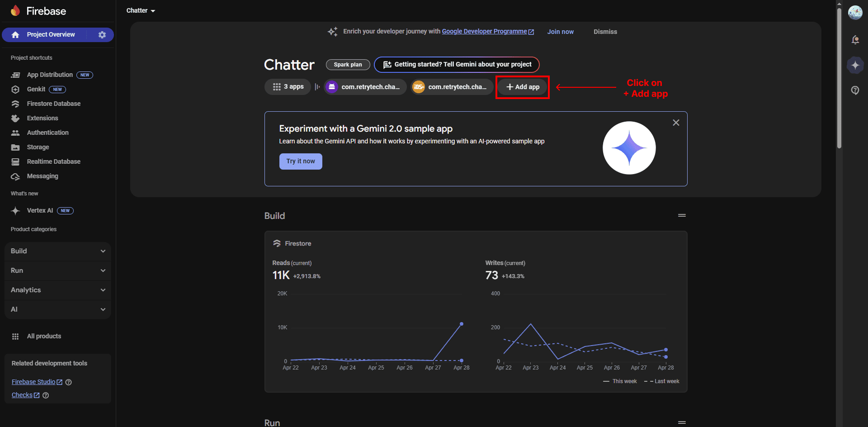Open the Chatter project switcher
This screenshot has width=868, height=427.
pos(140,10)
